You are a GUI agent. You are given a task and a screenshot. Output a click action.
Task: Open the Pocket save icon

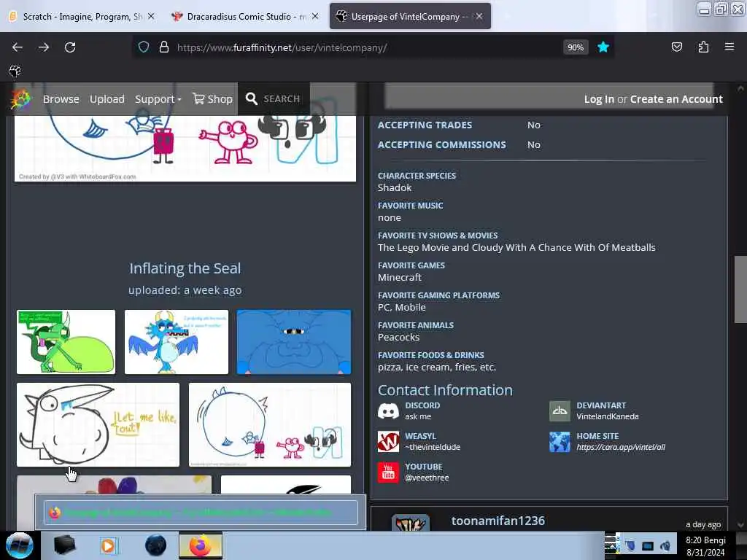tap(676, 47)
